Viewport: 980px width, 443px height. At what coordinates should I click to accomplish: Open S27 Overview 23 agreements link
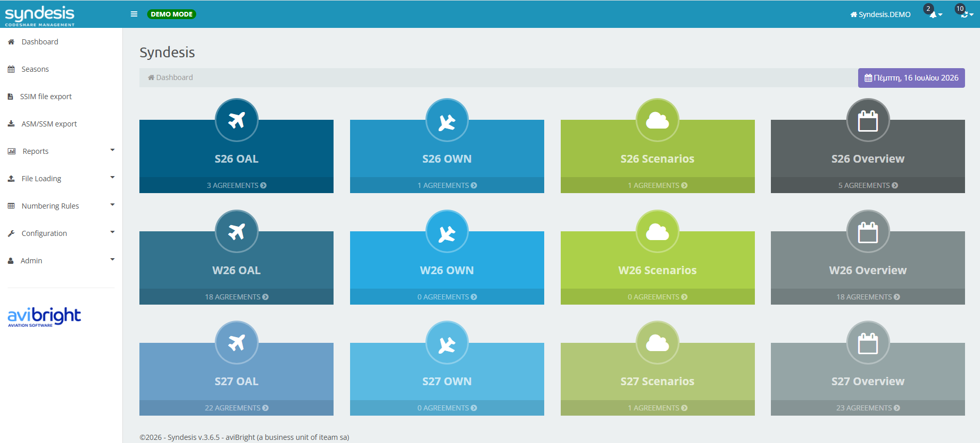point(868,408)
